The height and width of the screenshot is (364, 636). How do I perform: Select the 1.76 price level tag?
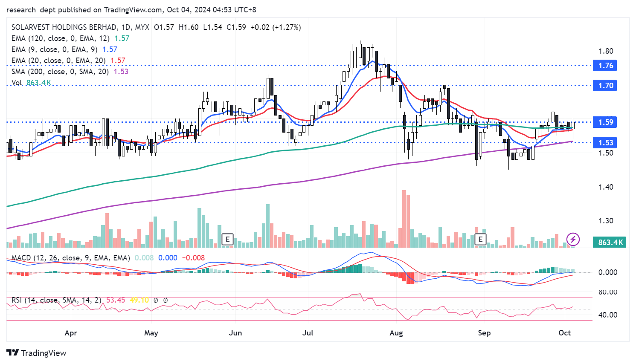[605, 66]
